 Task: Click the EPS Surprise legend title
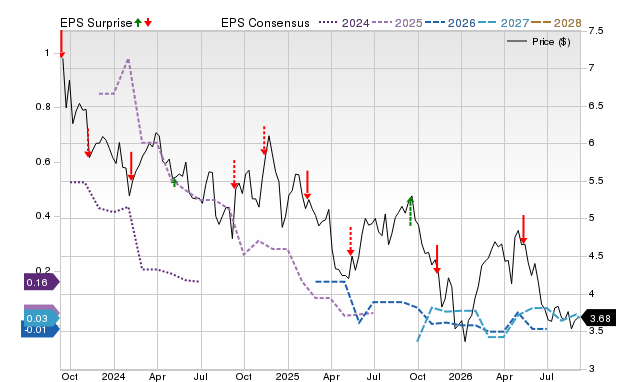(96, 23)
